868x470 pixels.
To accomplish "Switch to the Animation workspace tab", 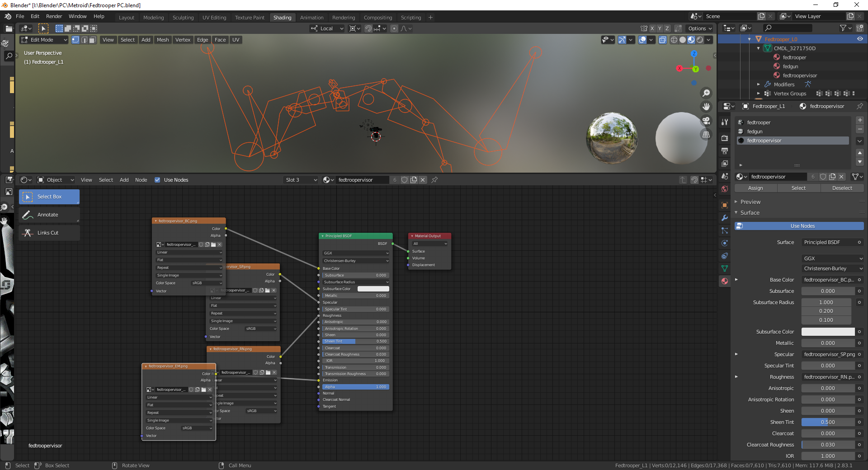I will point(311,18).
